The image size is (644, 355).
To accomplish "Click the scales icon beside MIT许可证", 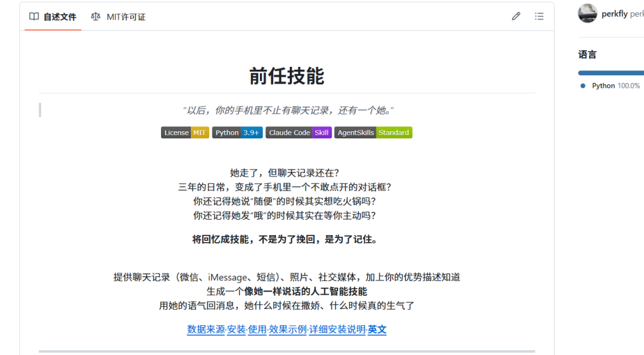I will click(x=95, y=17).
